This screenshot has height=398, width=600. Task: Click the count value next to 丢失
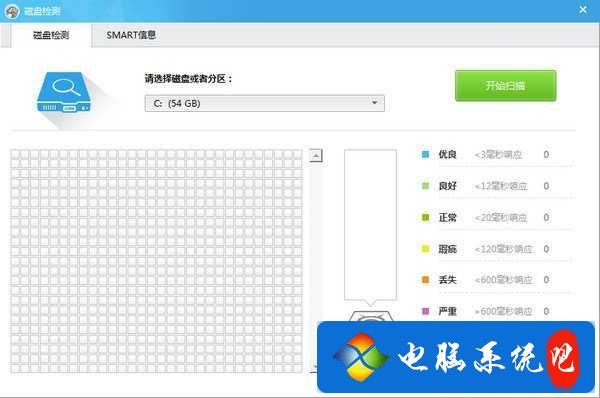546,280
